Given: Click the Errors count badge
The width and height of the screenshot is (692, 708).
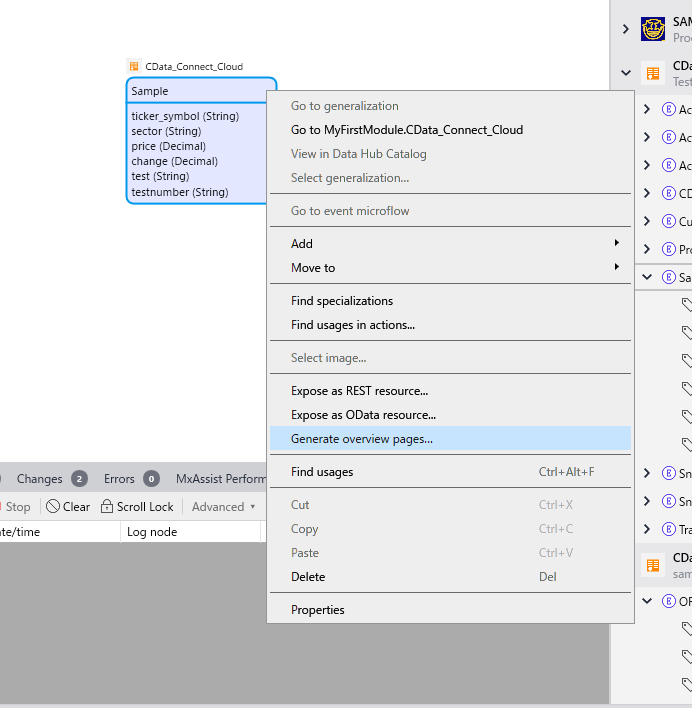Looking at the screenshot, I should tap(151, 479).
